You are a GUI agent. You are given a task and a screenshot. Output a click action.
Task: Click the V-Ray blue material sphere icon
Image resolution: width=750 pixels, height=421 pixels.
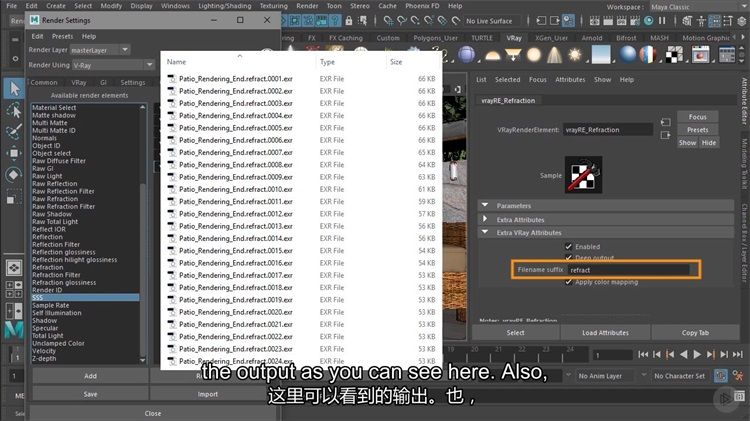(627, 55)
